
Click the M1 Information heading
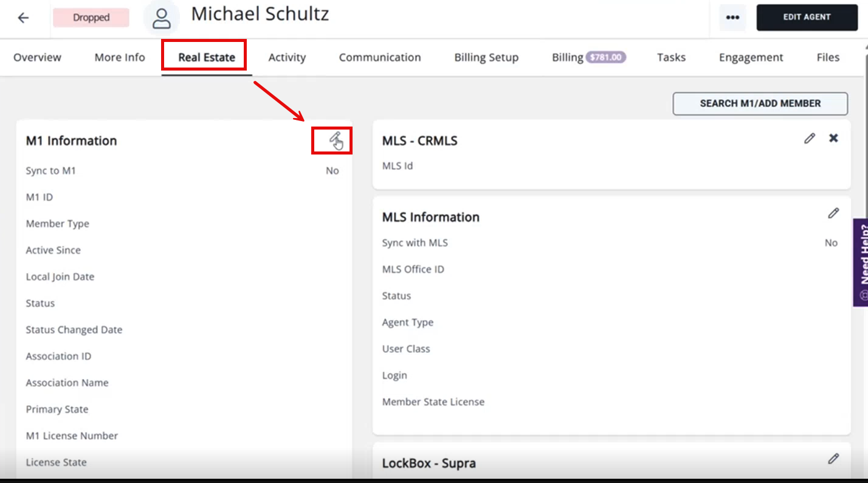(x=71, y=141)
